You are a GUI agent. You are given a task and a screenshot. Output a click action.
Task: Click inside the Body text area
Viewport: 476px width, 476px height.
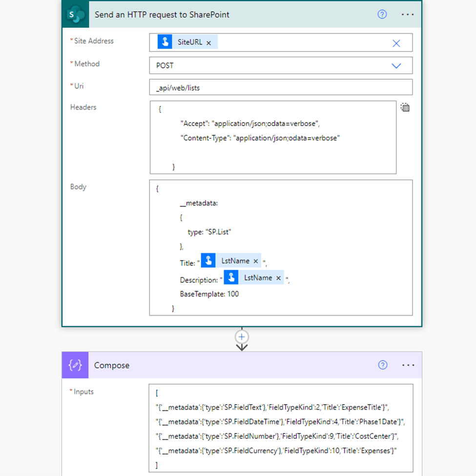tap(281, 247)
